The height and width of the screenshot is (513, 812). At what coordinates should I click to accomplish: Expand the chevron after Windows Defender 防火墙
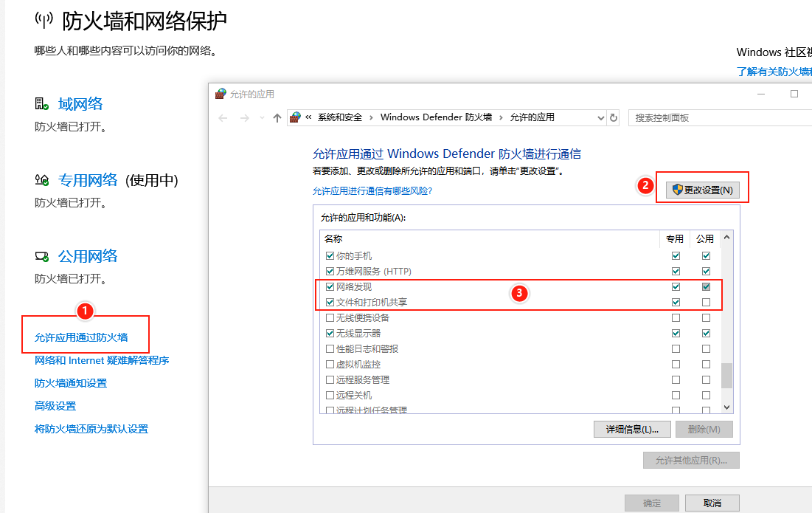501,117
